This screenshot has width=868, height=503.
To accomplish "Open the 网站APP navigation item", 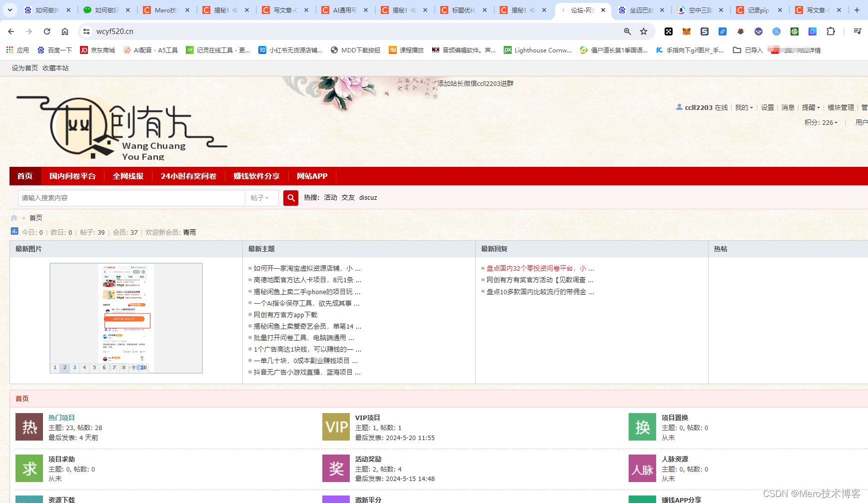I will click(x=312, y=176).
